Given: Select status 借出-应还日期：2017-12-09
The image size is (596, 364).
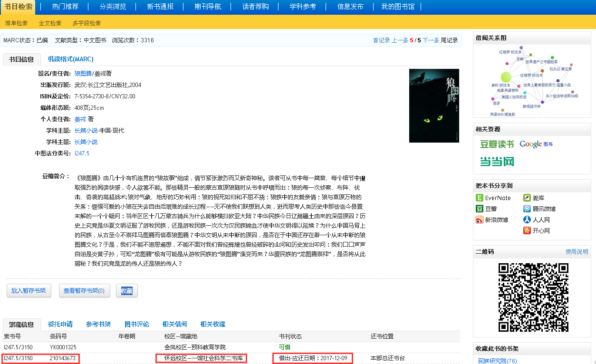Looking at the screenshot, I should 313,358.
